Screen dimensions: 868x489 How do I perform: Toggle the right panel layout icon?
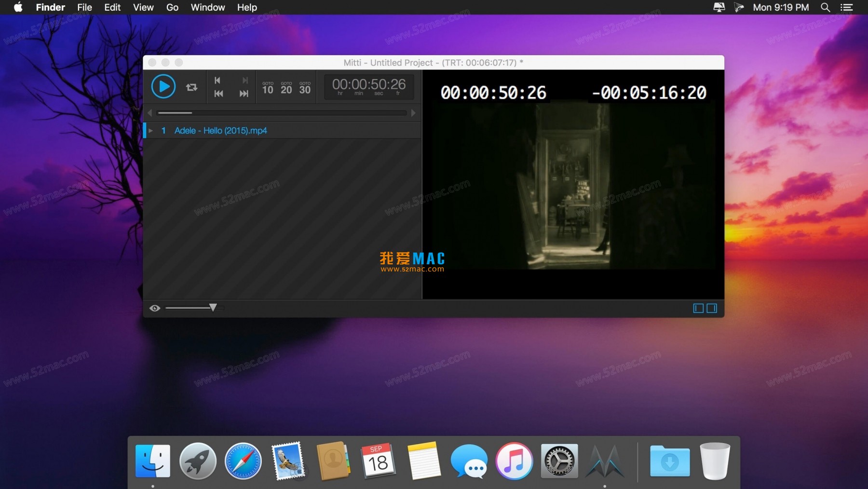pyautogui.click(x=712, y=308)
